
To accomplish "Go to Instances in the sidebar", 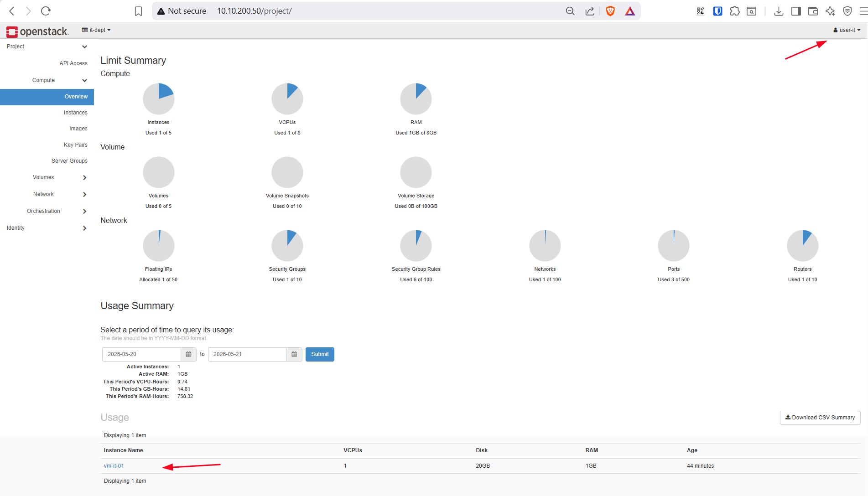I will [x=75, y=113].
